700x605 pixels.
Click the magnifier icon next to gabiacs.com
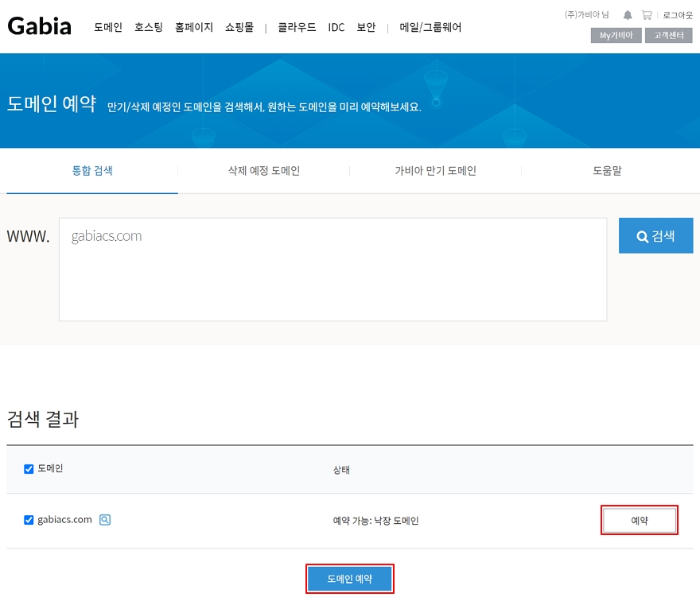point(105,520)
